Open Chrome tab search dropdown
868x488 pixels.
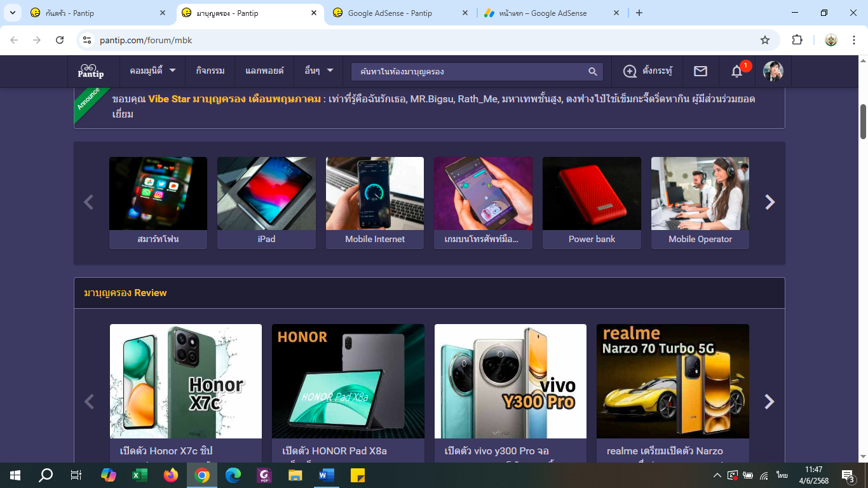(x=12, y=13)
